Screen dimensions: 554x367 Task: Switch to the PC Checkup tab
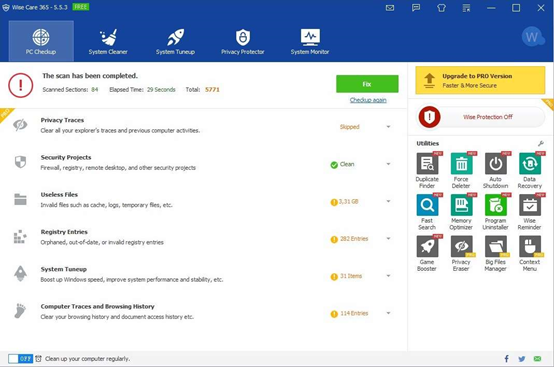(41, 41)
